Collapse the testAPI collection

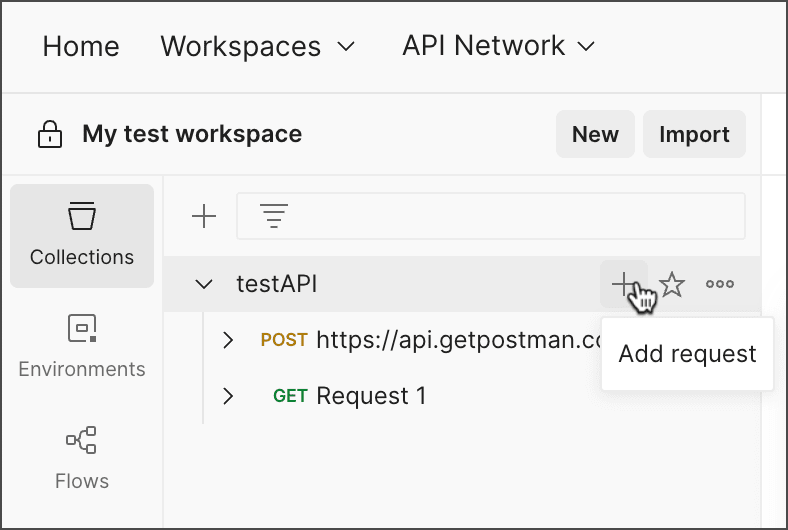coord(204,284)
